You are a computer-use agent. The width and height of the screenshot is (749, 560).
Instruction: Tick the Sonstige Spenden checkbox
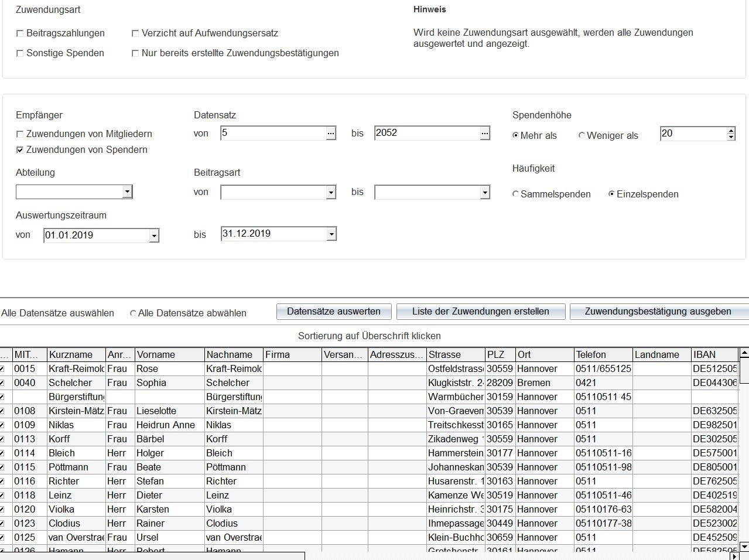tap(20, 54)
